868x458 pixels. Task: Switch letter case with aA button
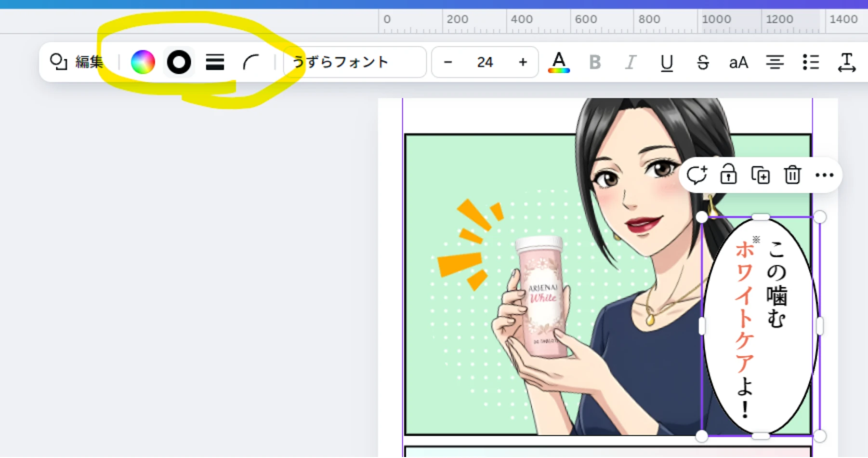pyautogui.click(x=738, y=62)
